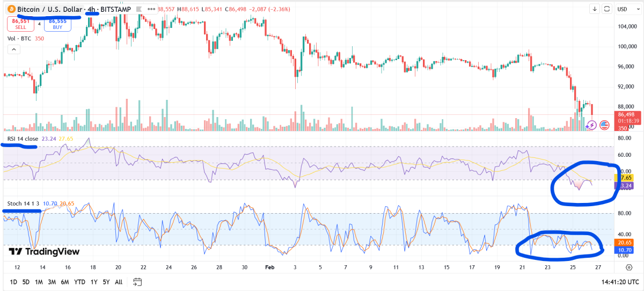644x291 pixels.
Task: Click the current price label 86,498 on the price axis
Action: (x=626, y=114)
